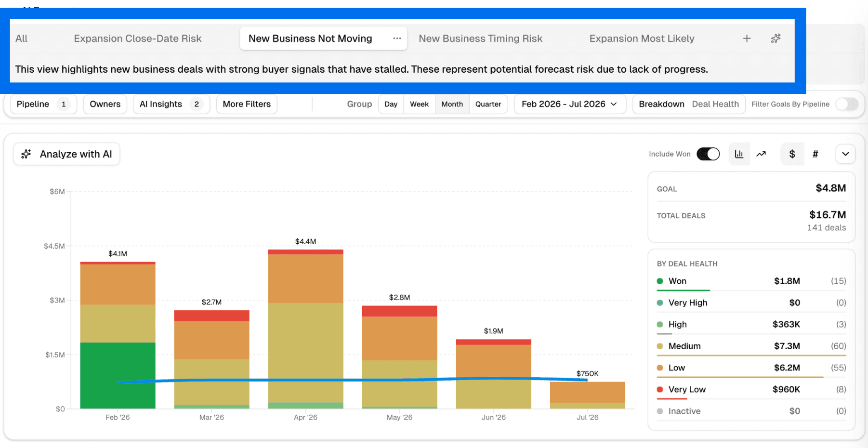Image resolution: width=868 pixels, height=448 pixels.
Task: Switch to the trend line chart view
Action: click(x=762, y=154)
